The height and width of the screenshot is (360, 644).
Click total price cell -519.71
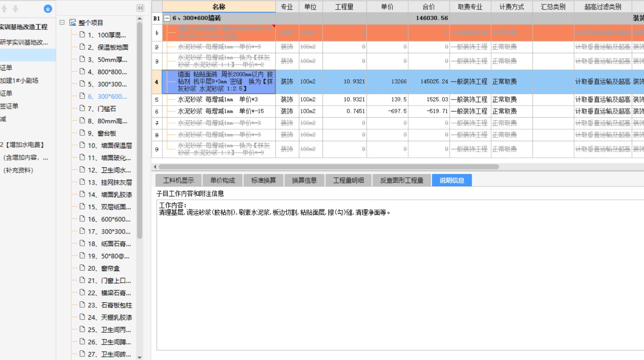pyautogui.click(x=429, y=111)
